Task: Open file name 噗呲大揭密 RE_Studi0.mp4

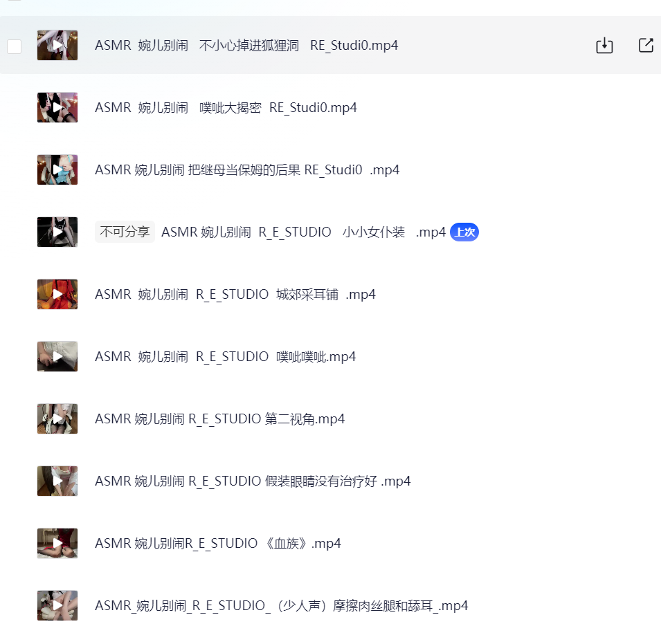Action: click(x=226, y=108)
